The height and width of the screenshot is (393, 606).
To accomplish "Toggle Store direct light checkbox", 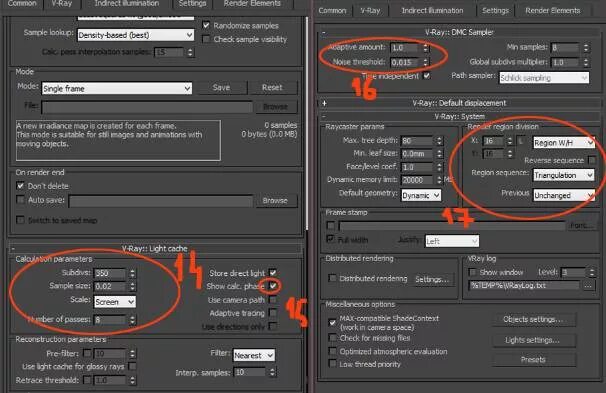I will [272, 273].
